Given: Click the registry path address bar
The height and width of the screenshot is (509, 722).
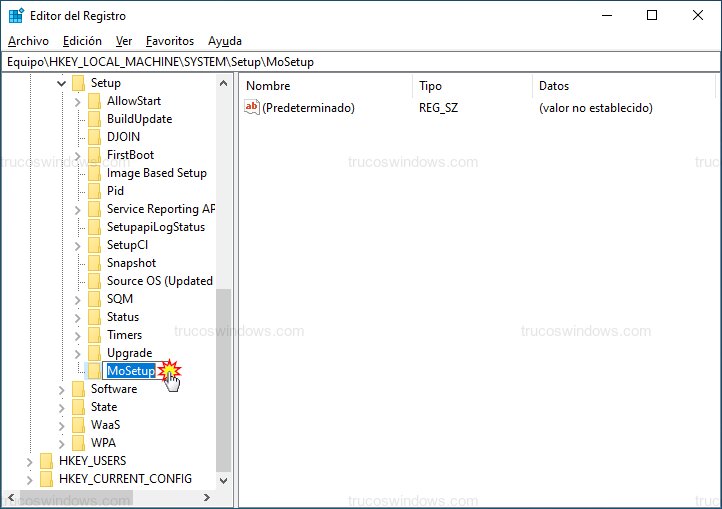Looking at the screenshot, I should point(361,62).
